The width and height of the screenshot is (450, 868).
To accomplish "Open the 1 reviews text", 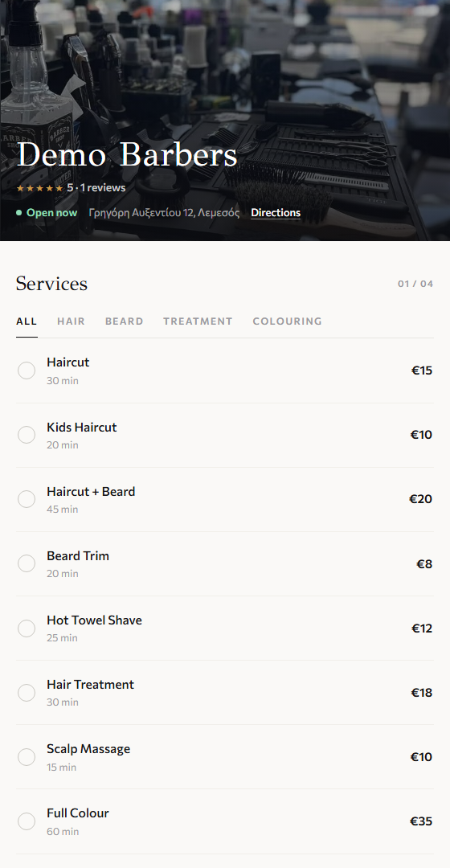I will click(103, 187).
